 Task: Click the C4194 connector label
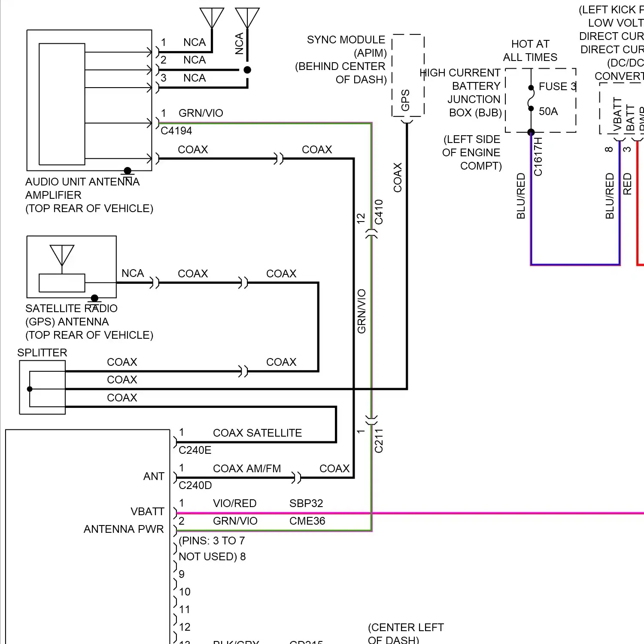pyautogui.click(x=176, y=131)
